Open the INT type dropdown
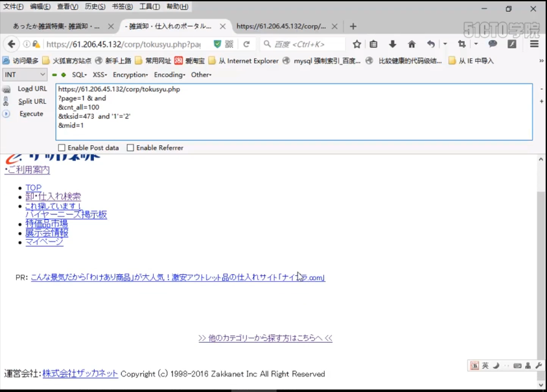Viewport: 547px width, 392px height. click(x=24, y=75)
